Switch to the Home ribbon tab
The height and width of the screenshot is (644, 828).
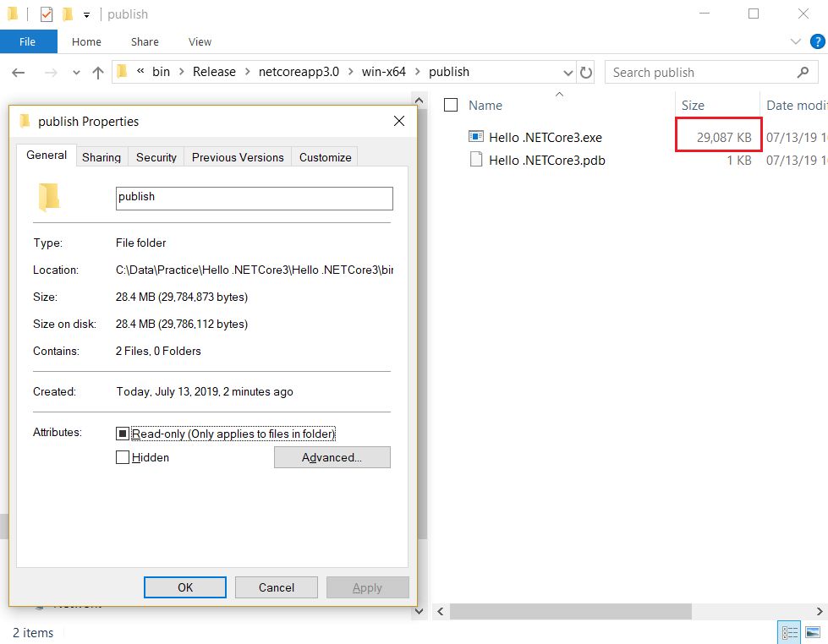point(86,41)
